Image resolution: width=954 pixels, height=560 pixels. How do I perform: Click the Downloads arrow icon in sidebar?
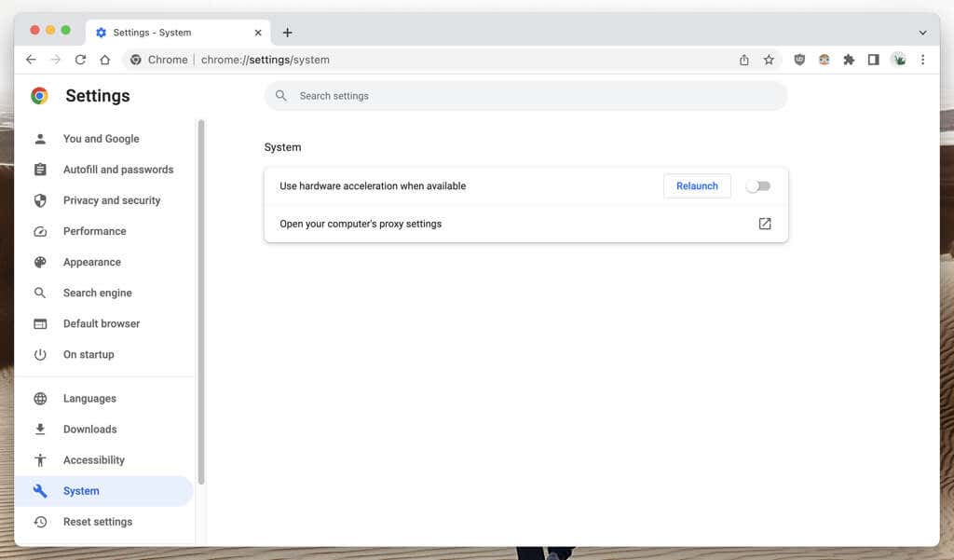[x=40, y=429]
